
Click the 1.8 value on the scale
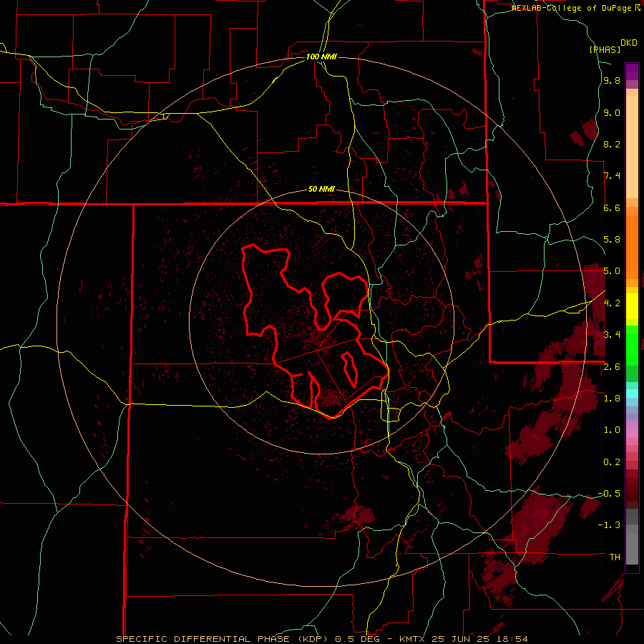click(612, 399)
